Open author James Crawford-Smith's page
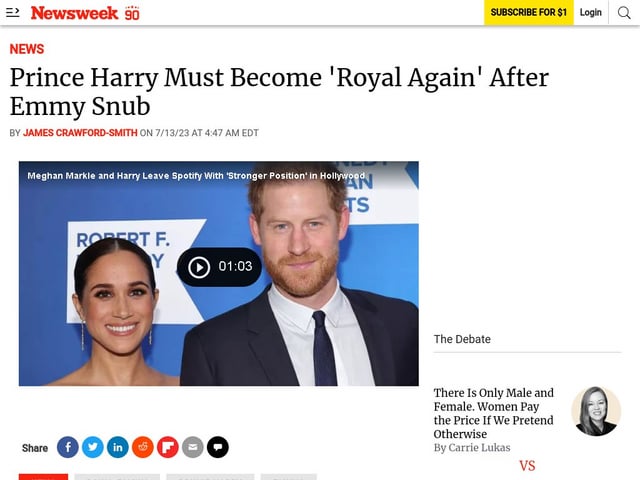 [80, 133]
